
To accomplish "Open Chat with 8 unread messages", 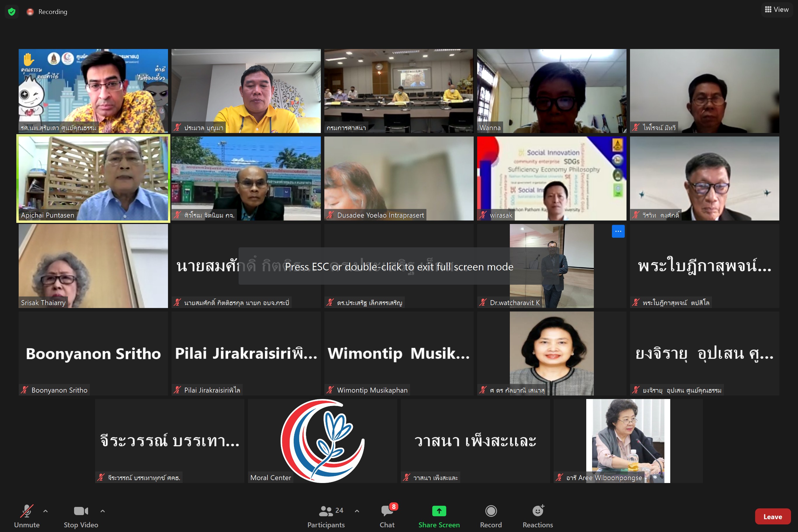I will click(x=387, y=516).
